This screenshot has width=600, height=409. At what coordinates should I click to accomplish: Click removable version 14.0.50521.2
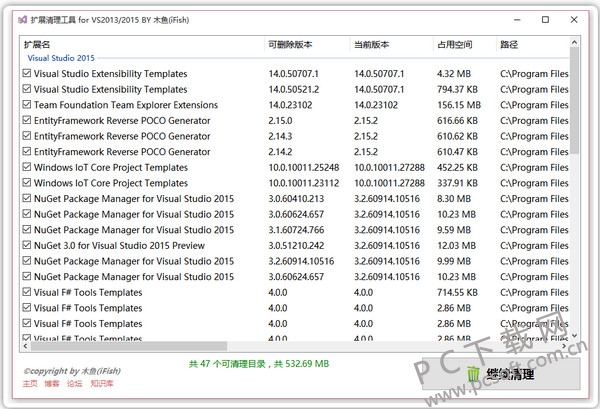click(294, 89)
